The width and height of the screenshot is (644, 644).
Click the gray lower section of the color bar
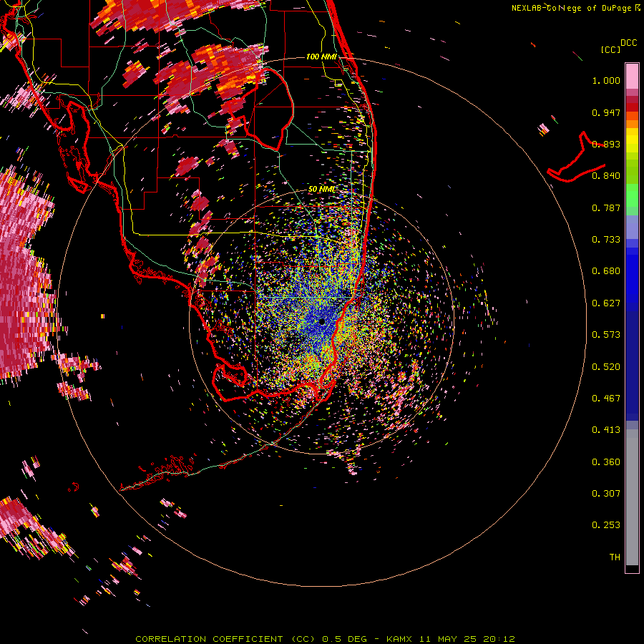(x=632, y=497)
